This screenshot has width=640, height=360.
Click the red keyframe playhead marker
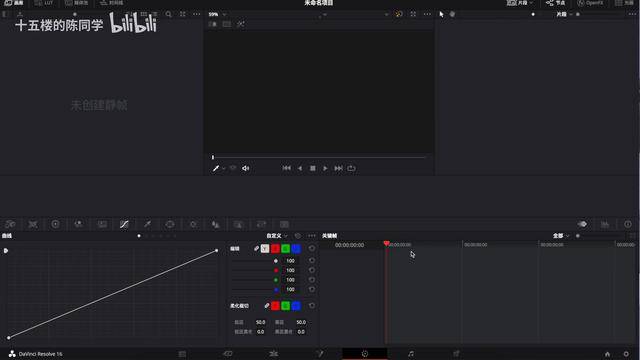(386, 244)
